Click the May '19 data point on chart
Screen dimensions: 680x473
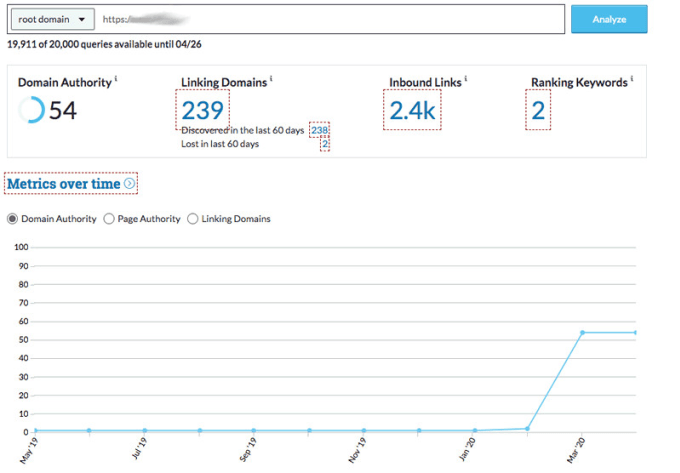pyautogui.click(x=36, y=431)
